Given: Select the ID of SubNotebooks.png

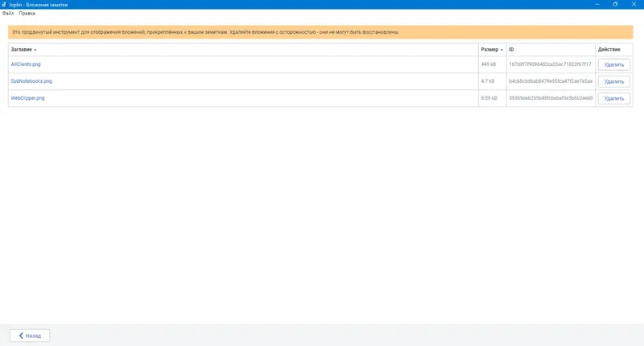Looking at the screenshot, I should pyautogui.click(x=551, y=81).
